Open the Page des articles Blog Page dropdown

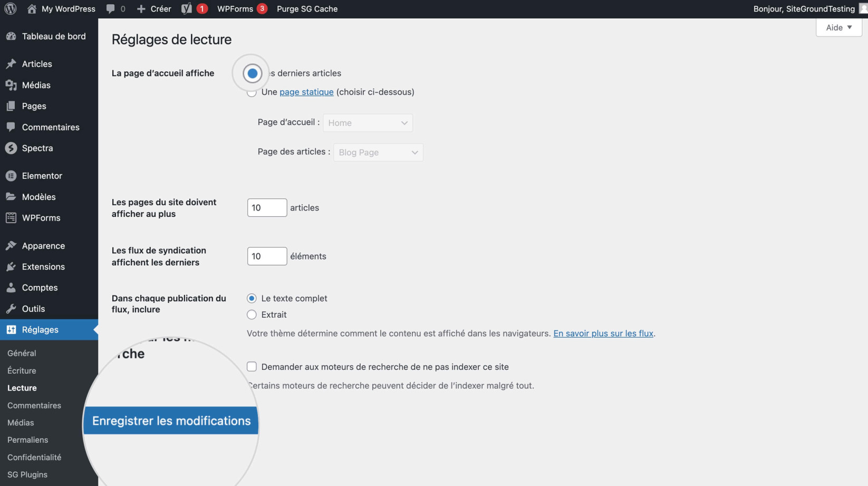tap(378, 153)
